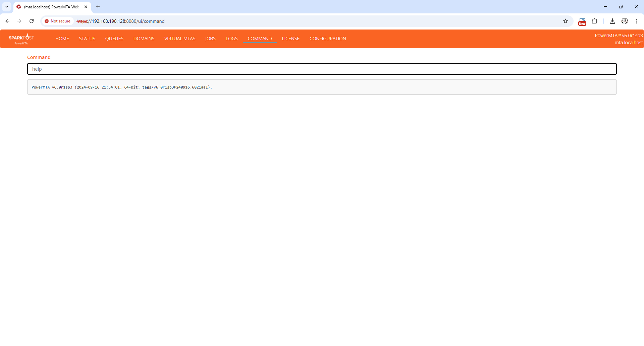Close the PowerMTA browser tab

click(x=86, y=7)
